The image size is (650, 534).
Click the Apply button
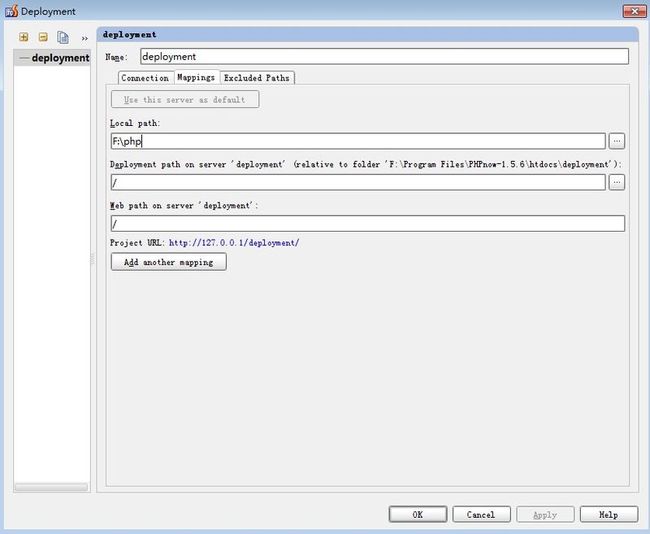545,515
